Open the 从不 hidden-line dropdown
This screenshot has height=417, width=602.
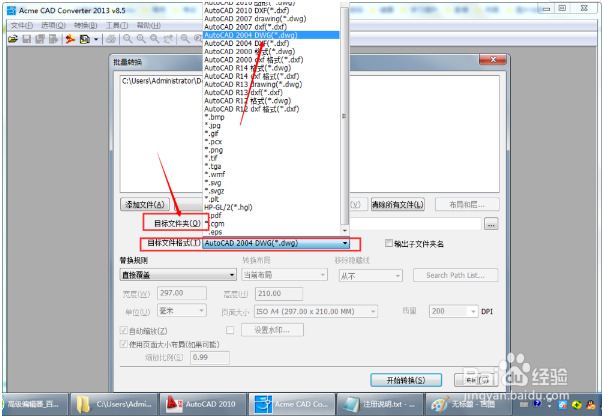click(x=370, y=276)
